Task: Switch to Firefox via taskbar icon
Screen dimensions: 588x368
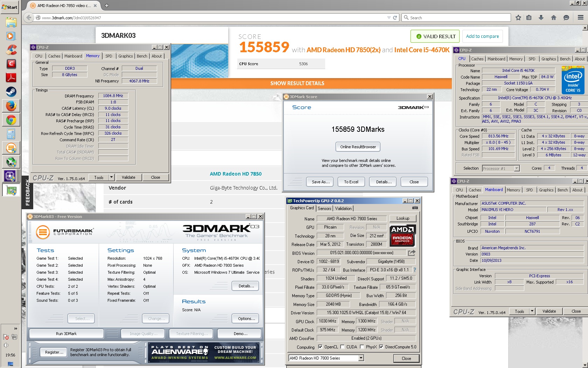Action: coord(11,106)
